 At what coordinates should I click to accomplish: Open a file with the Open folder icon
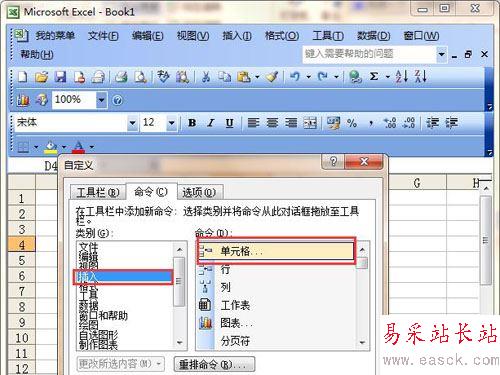click(x=42, y=77)
